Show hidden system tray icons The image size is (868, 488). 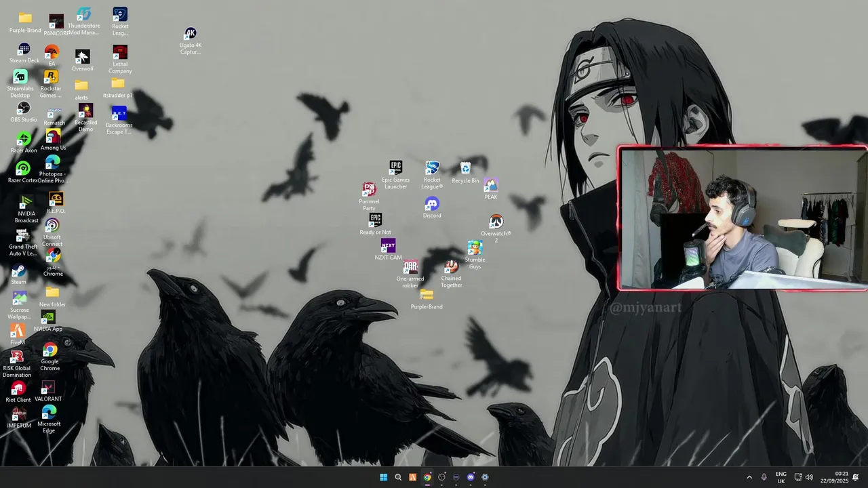pos(749,477)
